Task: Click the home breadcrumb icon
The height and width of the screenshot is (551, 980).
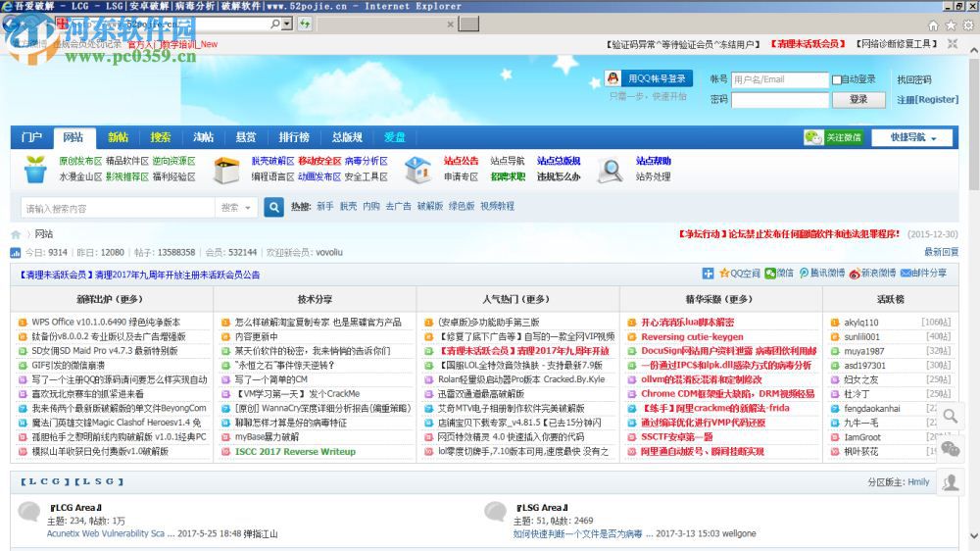Action: click(16, 234)
